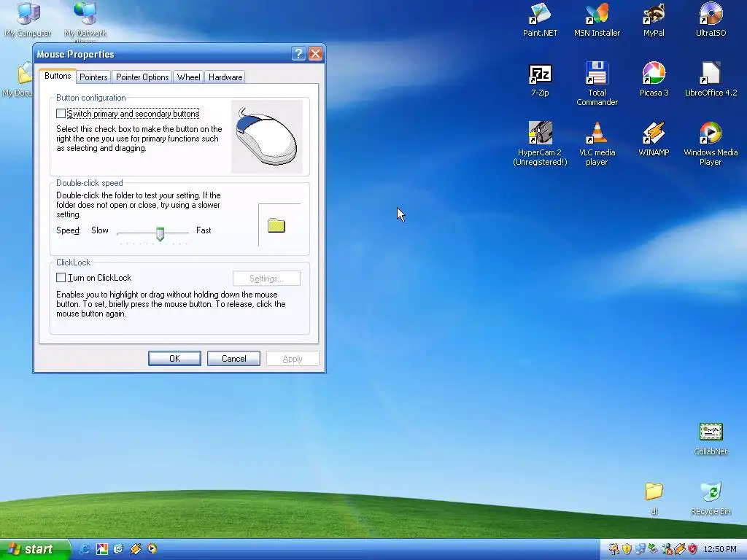Select the Recycle Bin icon
This screenshot has width=747, height=560.
[711, 498]
